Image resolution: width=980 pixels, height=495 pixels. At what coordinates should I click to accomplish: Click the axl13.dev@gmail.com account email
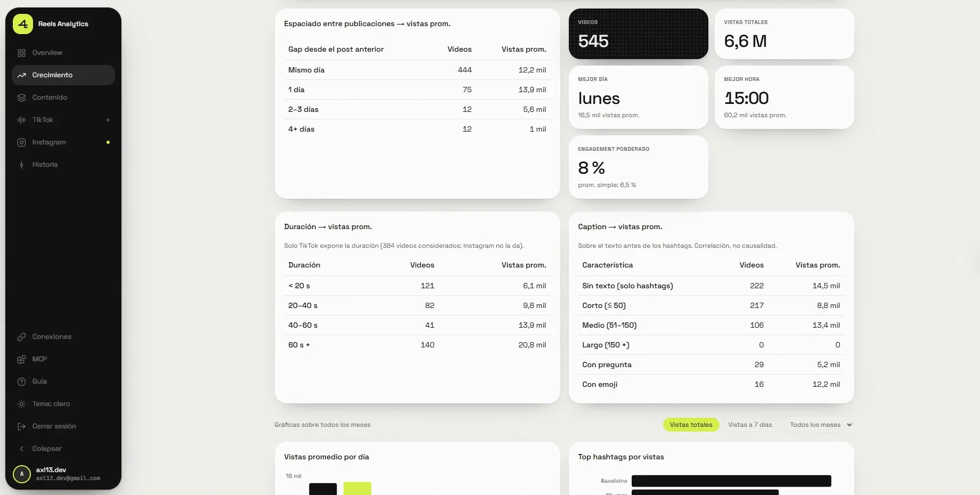pos(68,478)
